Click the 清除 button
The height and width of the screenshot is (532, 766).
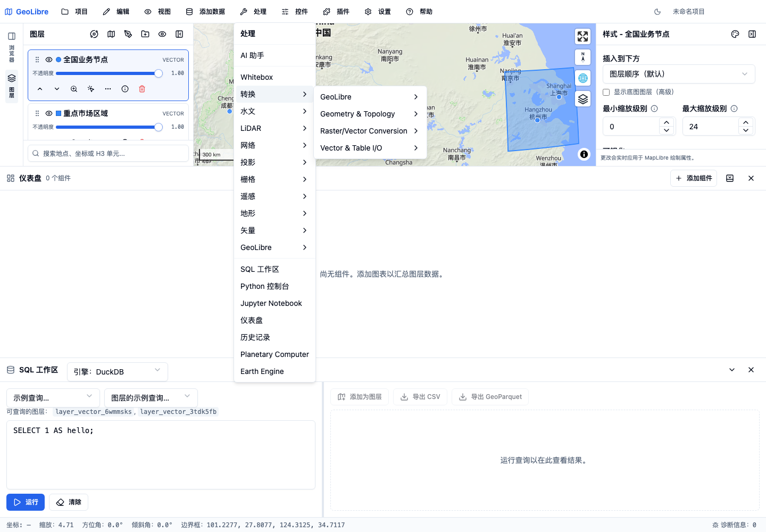click(x=69, y=502)
